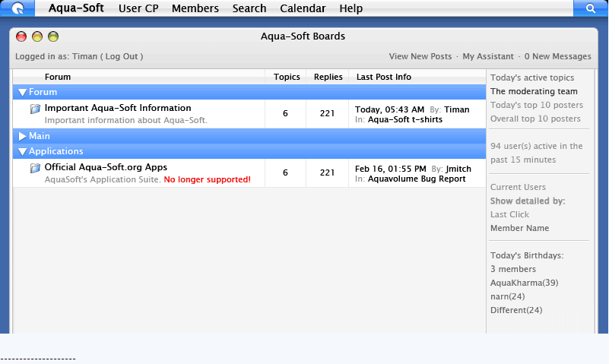Screen dimensions: 609x364
Task: Click the green zoom button of Aqua-Soft Boards
Action: pyautogui.click(x=53, y=36)
